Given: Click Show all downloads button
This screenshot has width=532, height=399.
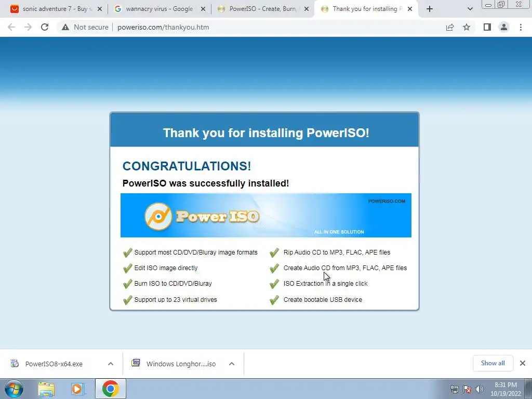Looking at the screenshot, I should pyautogui.click(x=493, y=363).
